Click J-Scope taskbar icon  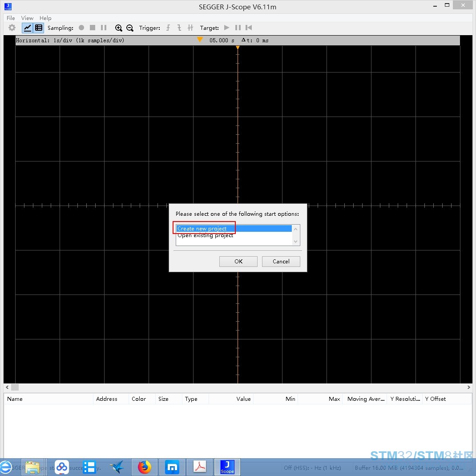(227, 467)
